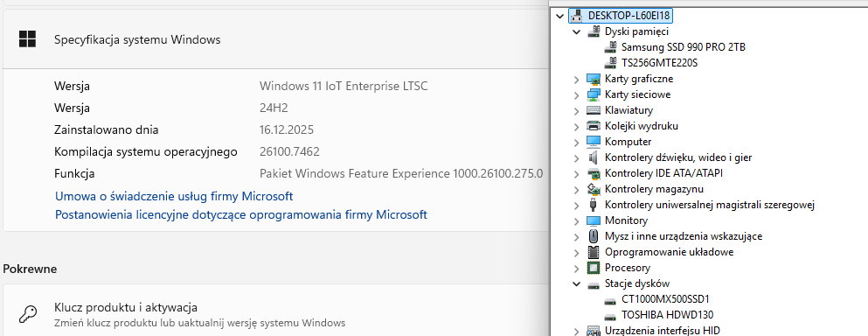This screenshot has width=868, height=336.
Task: Click the Funkcja label
Action: (74, 173)
